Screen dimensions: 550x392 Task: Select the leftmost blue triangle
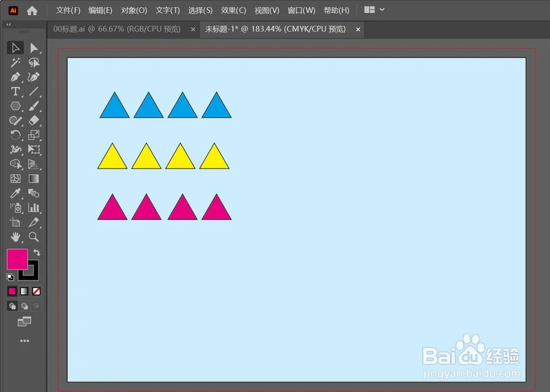(x=114, y=107)
